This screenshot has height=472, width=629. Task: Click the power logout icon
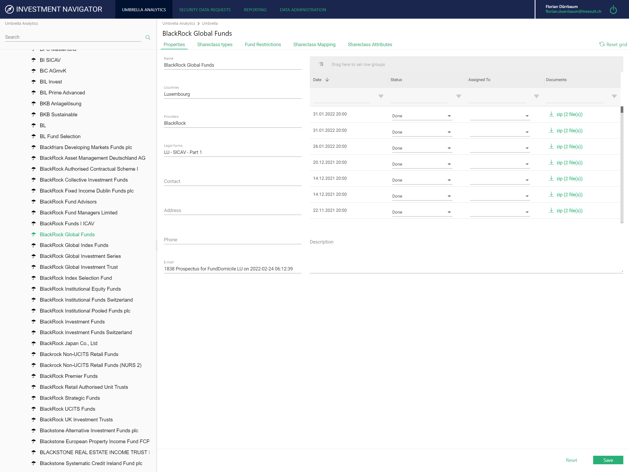[x=613, y=10]
